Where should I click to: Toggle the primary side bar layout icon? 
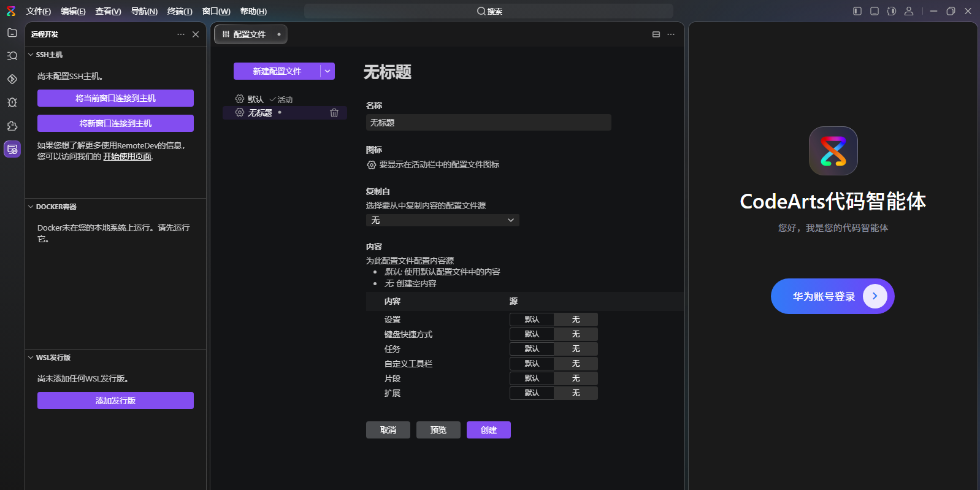[857, 11]
